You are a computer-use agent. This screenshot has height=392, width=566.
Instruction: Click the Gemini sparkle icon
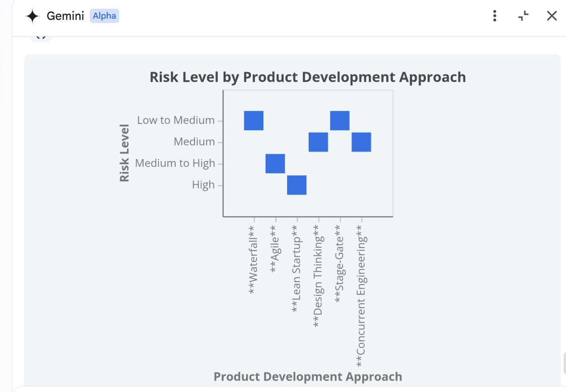pyautogui.click(x=32, y=16)
